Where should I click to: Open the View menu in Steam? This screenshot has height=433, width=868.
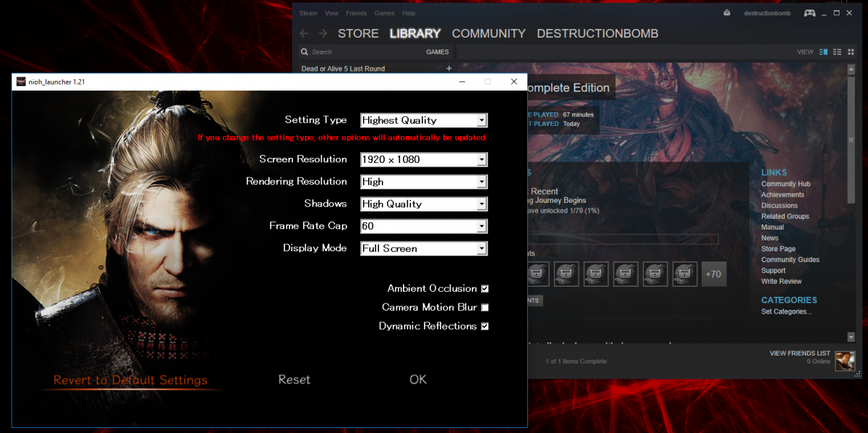[331, 13]
